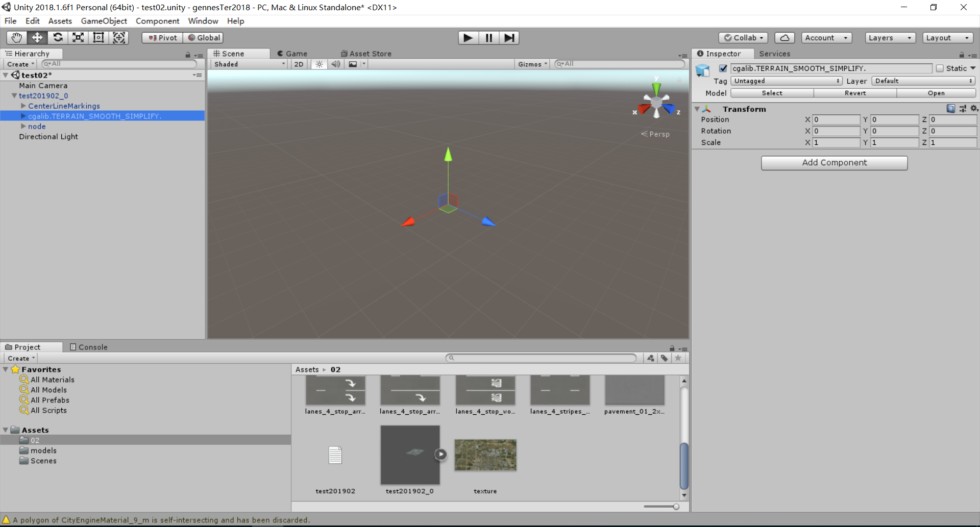Open the Component menu
The width and height of the screenshot is (980, 527).
(157, 21)
